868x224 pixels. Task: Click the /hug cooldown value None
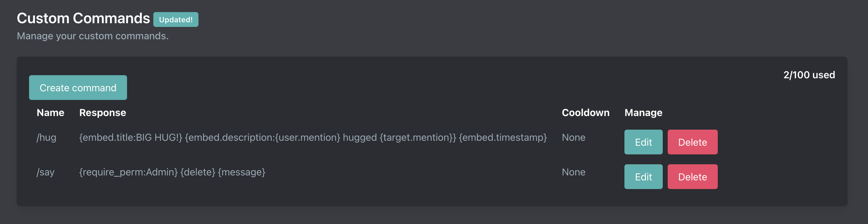click(x=573, y=138)
